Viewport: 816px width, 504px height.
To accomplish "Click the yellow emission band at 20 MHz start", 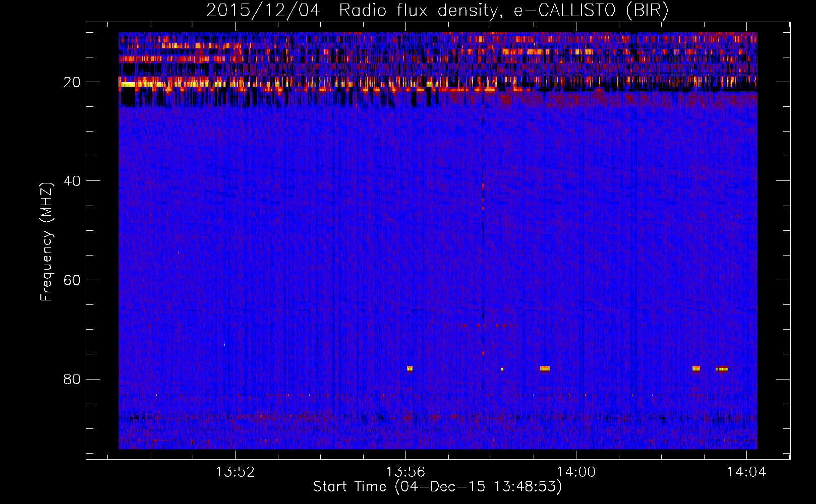I will pyautogui.click(x=128, y=84).
